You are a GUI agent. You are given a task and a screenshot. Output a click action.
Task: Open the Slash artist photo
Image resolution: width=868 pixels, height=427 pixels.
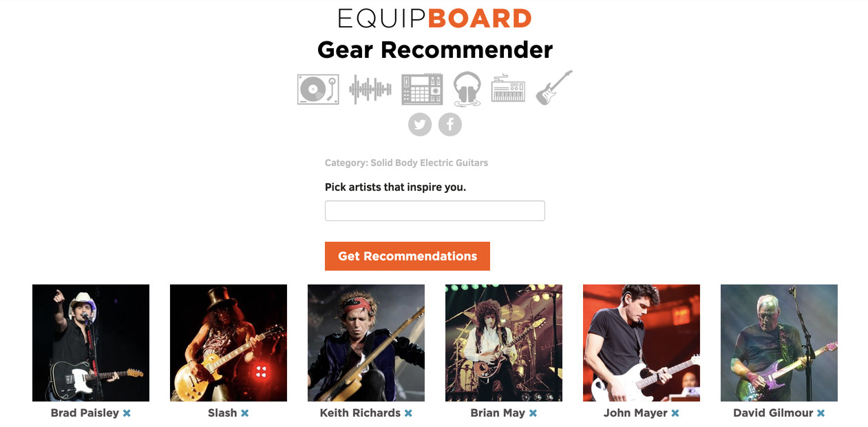coord(229,343)
